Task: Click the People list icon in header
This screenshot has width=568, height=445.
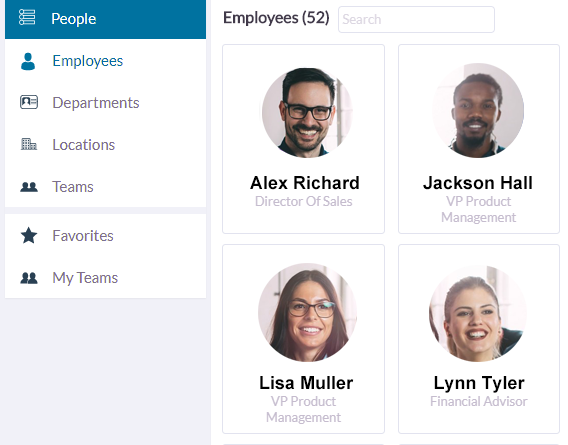Action: (27, 17)
